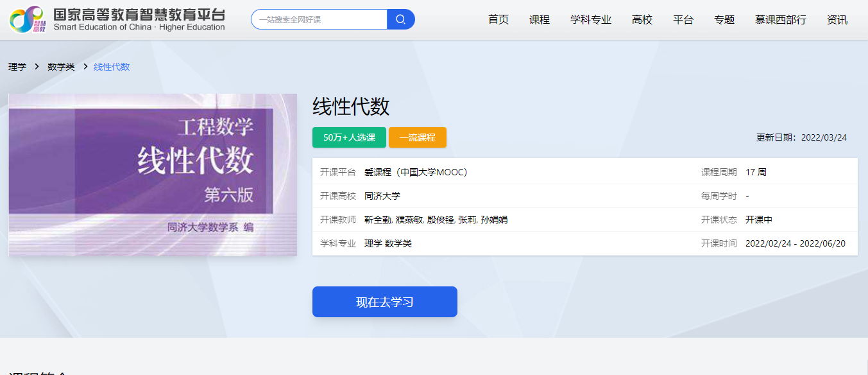Click the linear algebra course cover image

153,175
